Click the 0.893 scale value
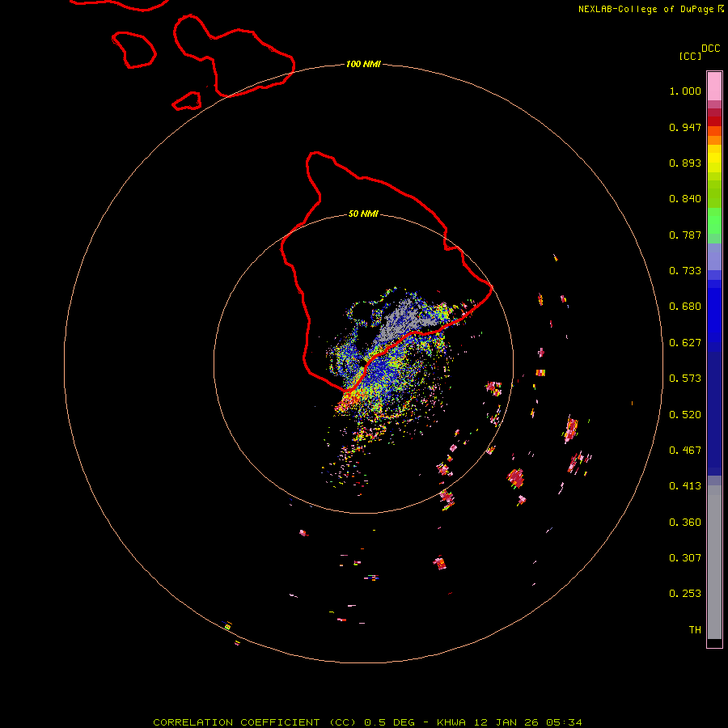This screenshot has width=728, height=728. (x=685, y=163)
